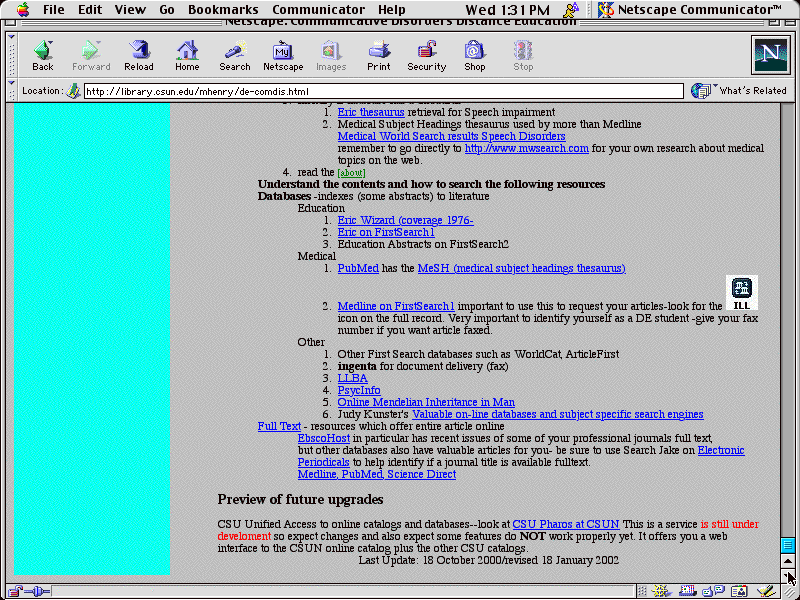Open Instant Messenger chat bubbles icon
800x600 pixels.
click(x=713, y=591)
